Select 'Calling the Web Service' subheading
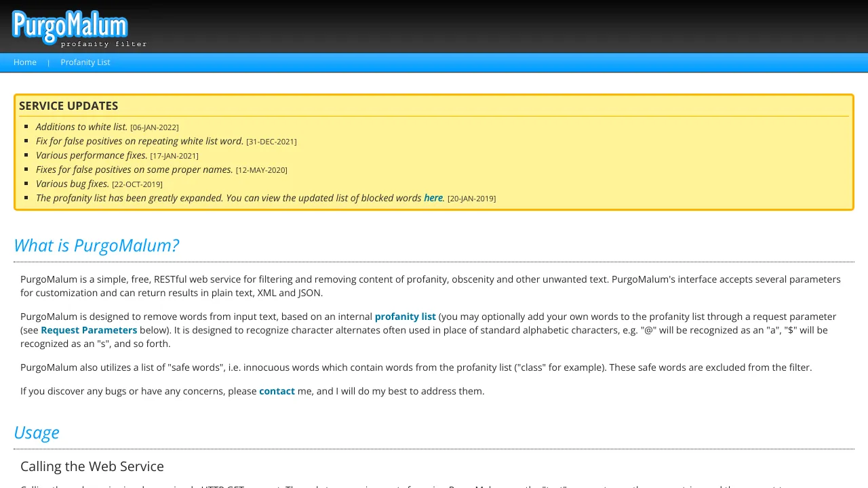 [92, 466]
